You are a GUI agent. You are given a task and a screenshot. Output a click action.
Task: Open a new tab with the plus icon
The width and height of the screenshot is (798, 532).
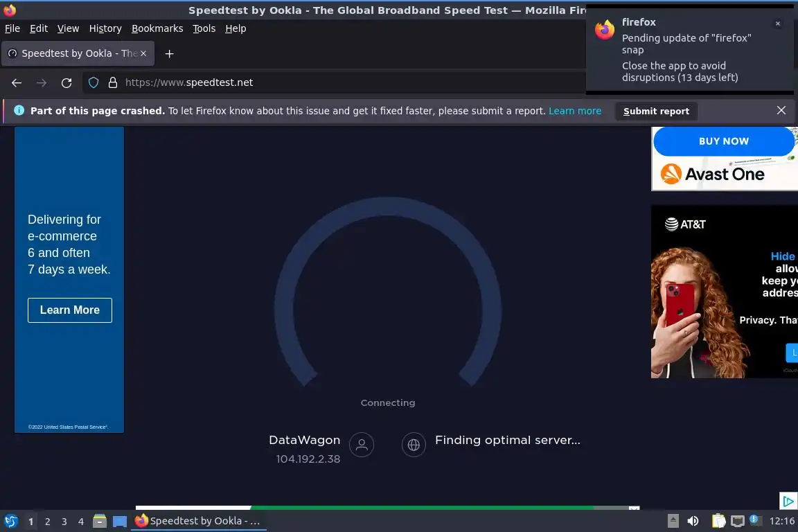coord(170,53)
